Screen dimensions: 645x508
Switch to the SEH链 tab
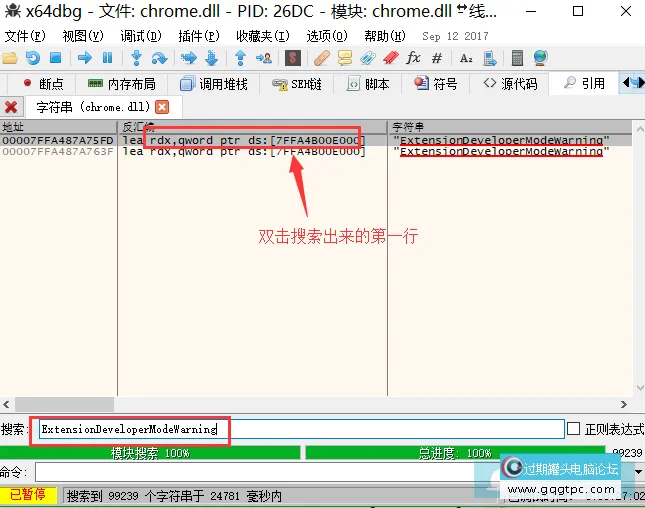click(x=297, y=84)
